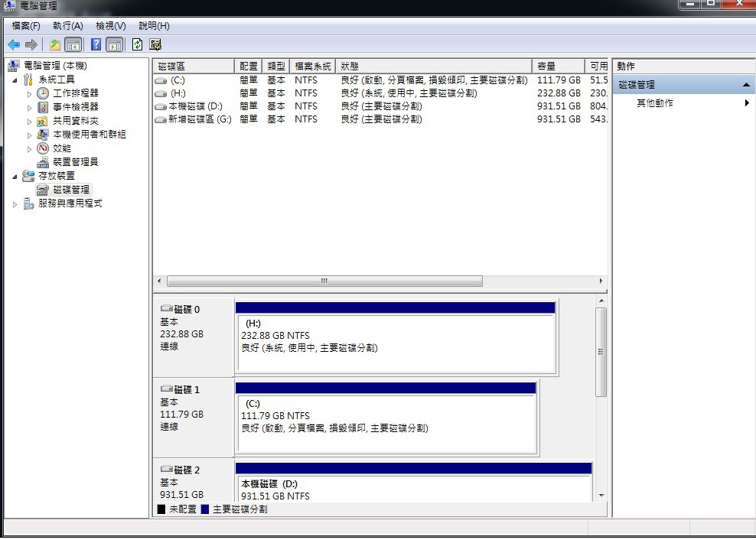Click disk view scroll down arrow
Viewport: 756px width, 540px height.
(x=601, y=496)
